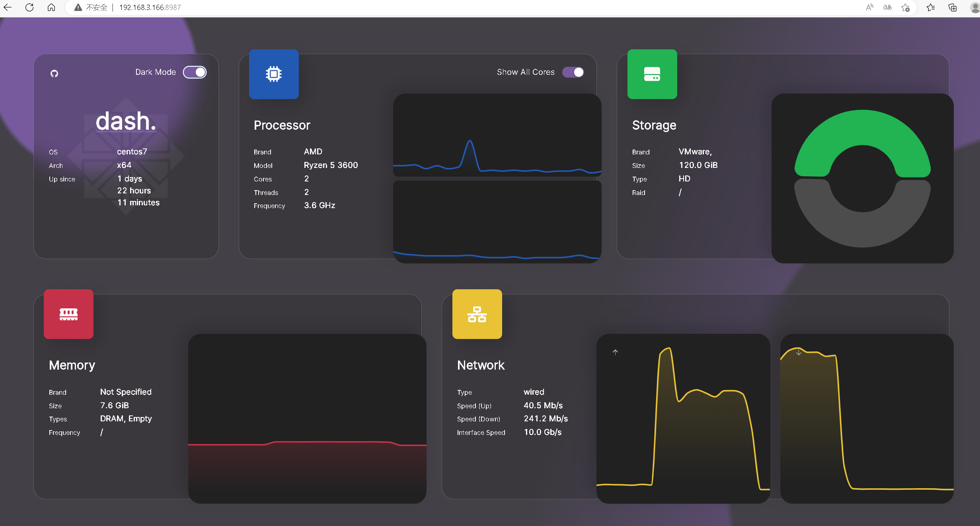Click the browser back arrow
Image resolution: width=980 pixels, height=526 pixels.
(x=8, y=7)
